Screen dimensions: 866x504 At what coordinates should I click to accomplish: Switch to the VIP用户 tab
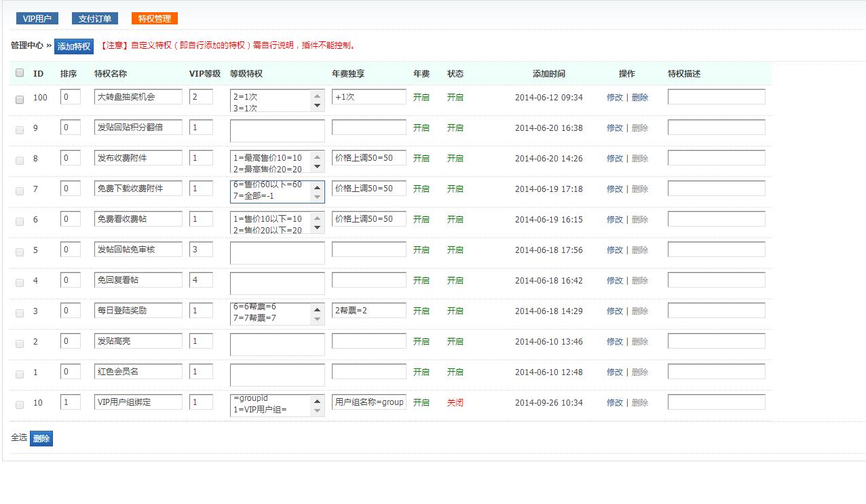click(37, 18)
